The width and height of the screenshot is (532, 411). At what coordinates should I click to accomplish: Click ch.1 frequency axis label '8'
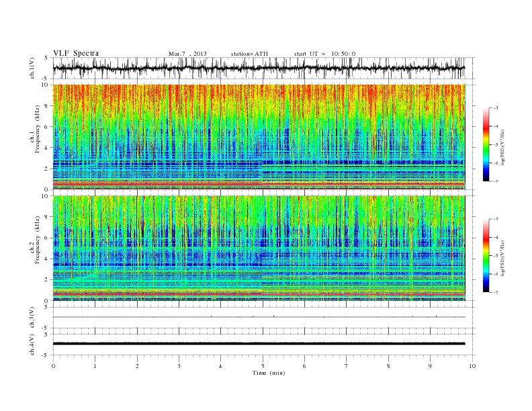click(47, 106)
